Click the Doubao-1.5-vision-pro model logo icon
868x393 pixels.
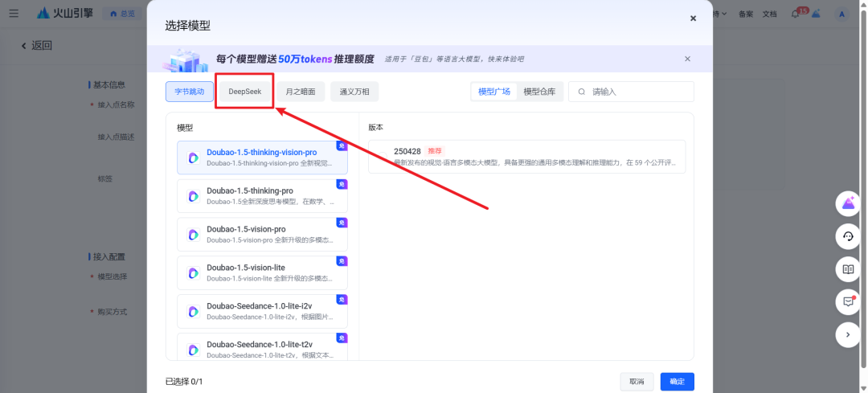tap(193, 235)
